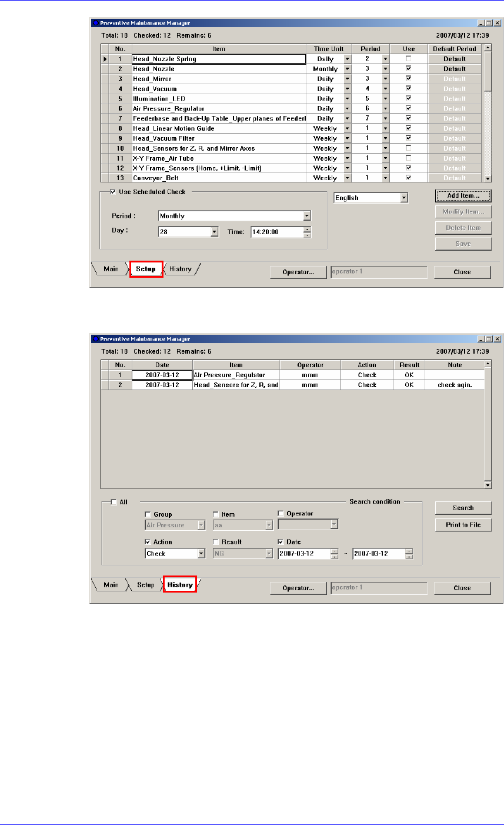Viewport: 504px width, 825px height.
Task: Click Default button for Head_Nozzle row
Action: pos(455,69)
